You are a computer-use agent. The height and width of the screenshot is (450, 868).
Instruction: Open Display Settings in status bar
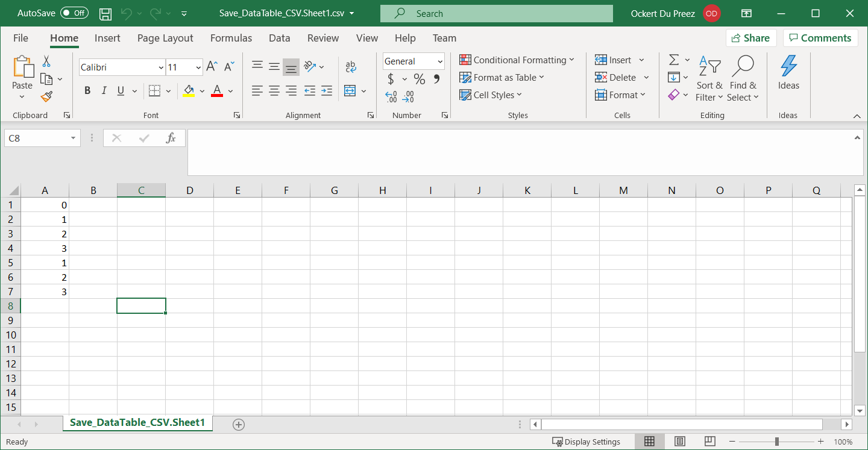(587, 442)
